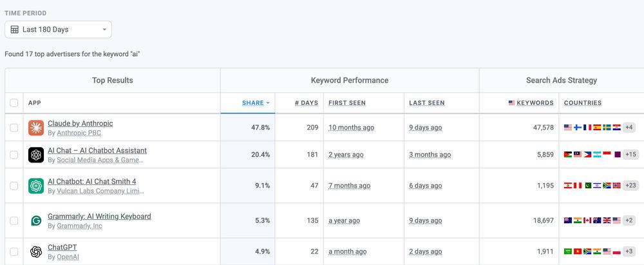Click the UK flag in Grammarly row
Screen dimensions: 644x265
click(x=607, y=220)
